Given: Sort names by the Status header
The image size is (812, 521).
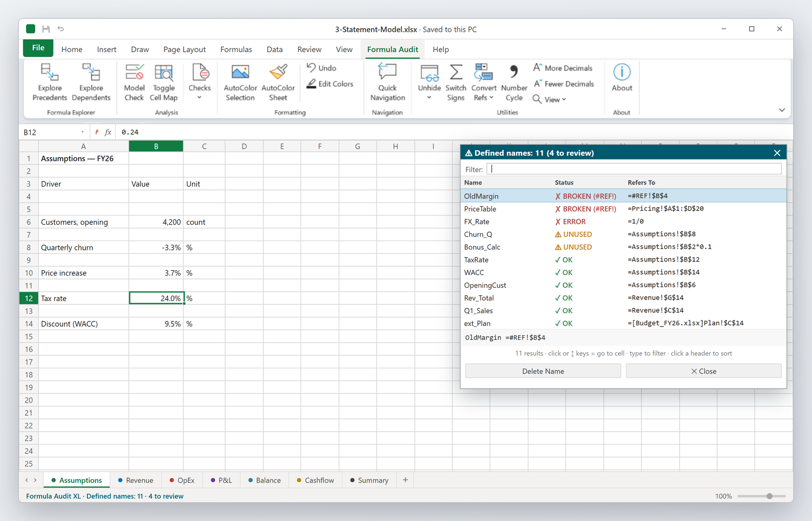Looking at the screenshot, I should (x=564, y=183).
